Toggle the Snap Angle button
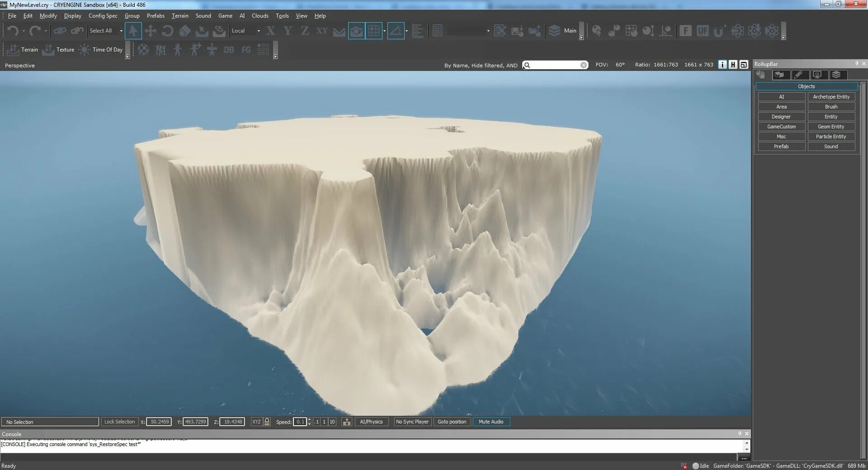Viewport: 868px width, 470px height. (396, 31)
